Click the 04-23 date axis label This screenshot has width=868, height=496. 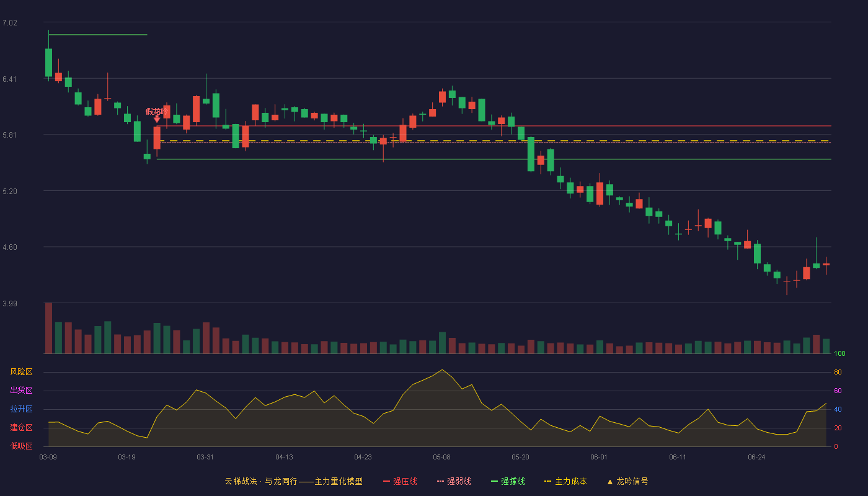pos(363,457)
